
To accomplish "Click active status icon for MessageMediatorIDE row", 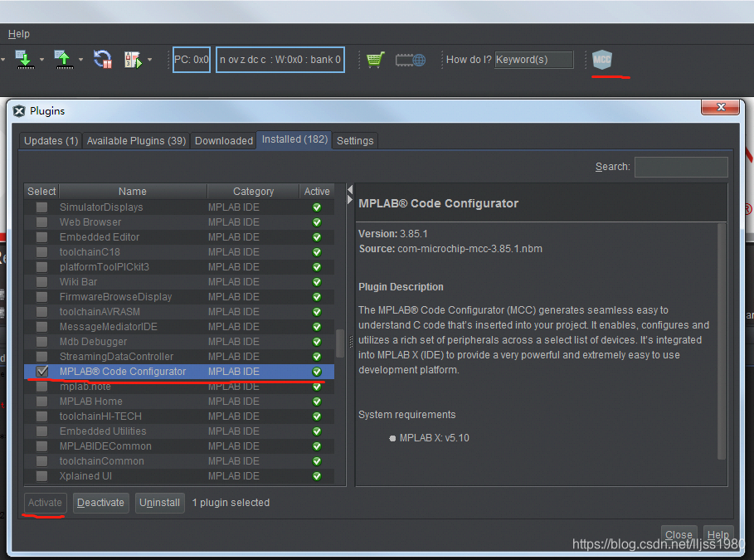I will pos(317,327).
